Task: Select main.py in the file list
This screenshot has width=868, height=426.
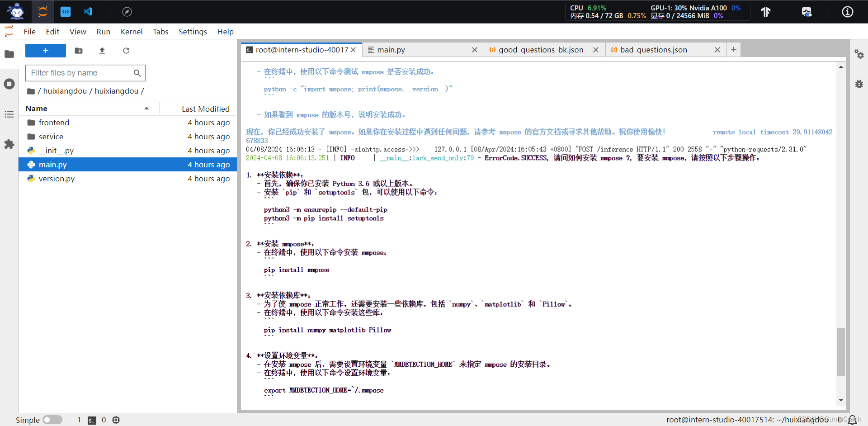Action: [128, 165]
